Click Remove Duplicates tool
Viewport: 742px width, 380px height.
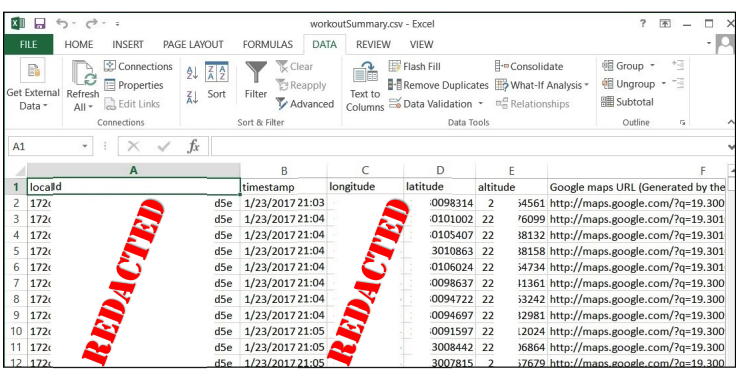438,85
